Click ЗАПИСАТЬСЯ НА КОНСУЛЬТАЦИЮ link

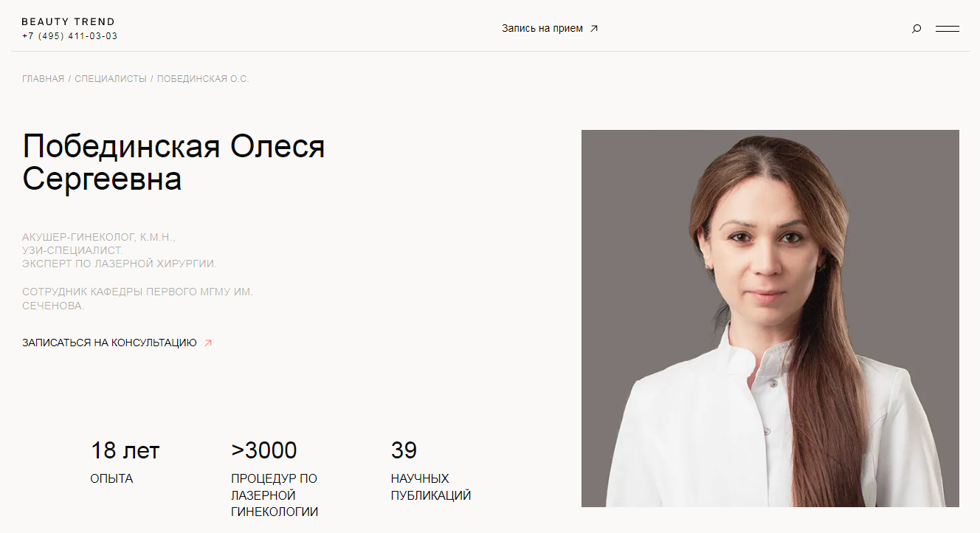click(109, 343)
